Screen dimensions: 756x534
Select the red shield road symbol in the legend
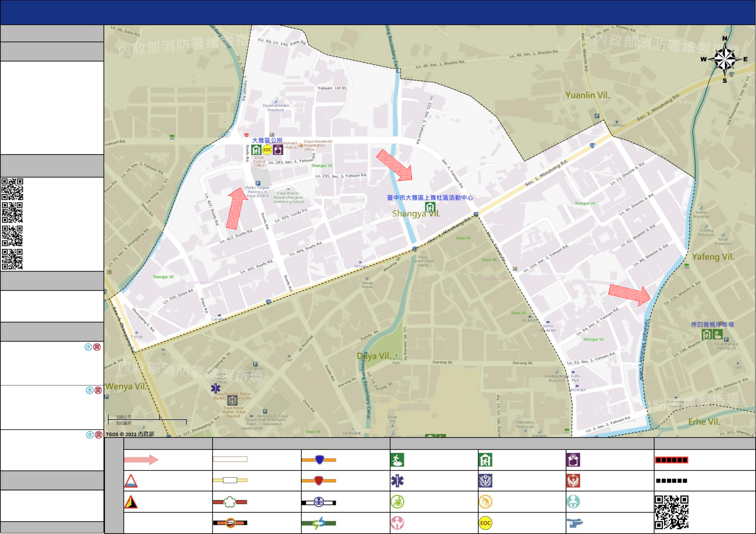tap(319, 481)
